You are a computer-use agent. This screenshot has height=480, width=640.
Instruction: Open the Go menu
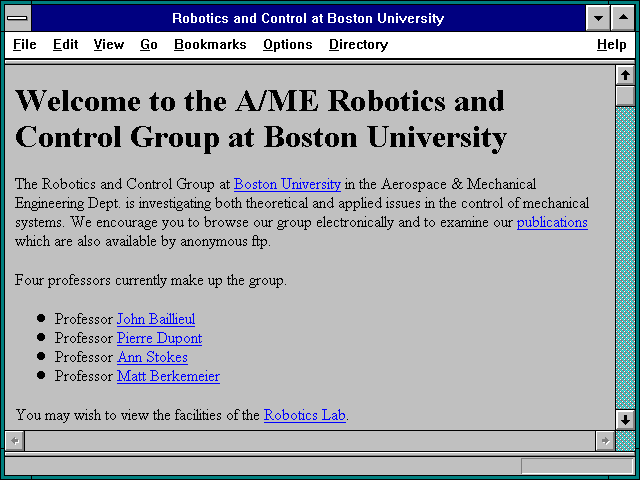[x=149, y=44]
